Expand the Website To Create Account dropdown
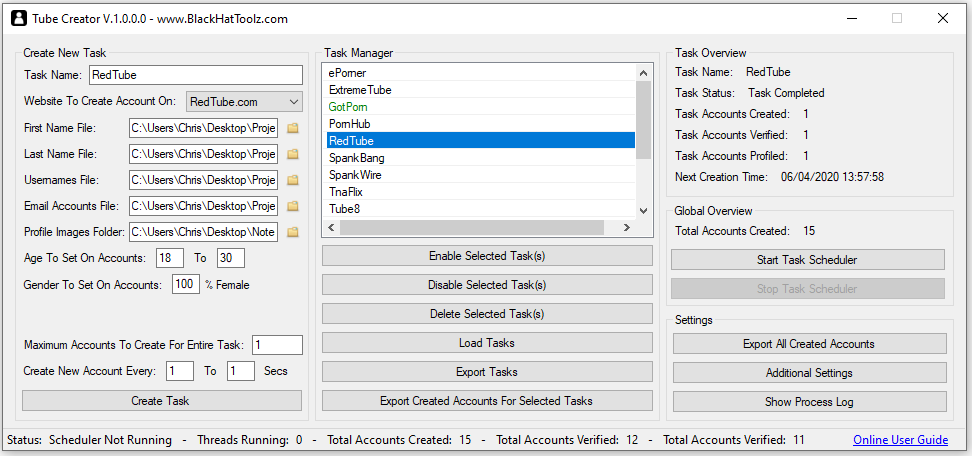 pos(292,101)
